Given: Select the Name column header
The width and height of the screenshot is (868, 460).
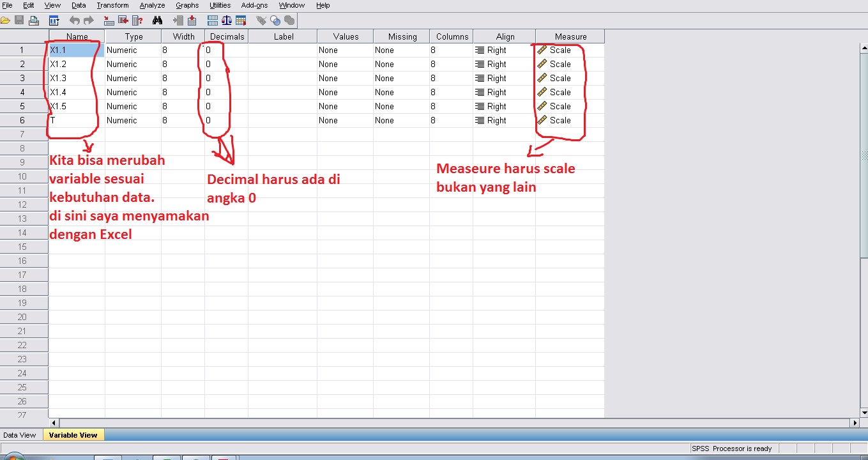Looking at the screenshot, I should (75, 36).
